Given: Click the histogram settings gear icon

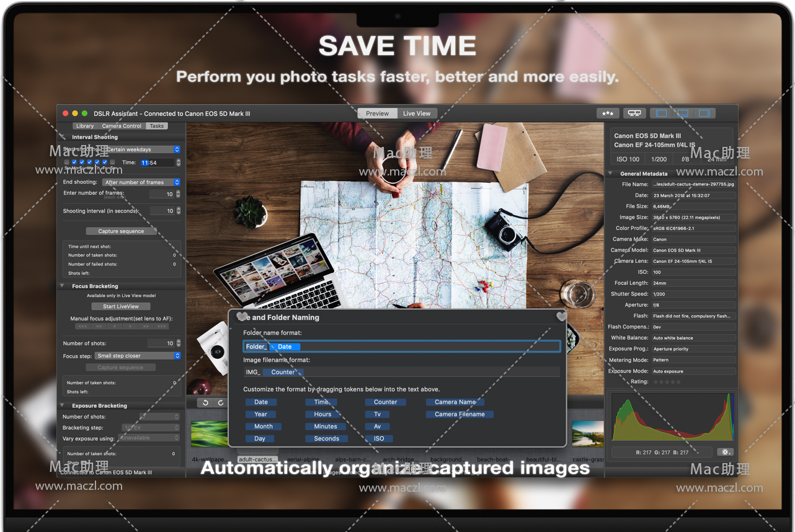Looking at the screenshot, I should (725, 452).
